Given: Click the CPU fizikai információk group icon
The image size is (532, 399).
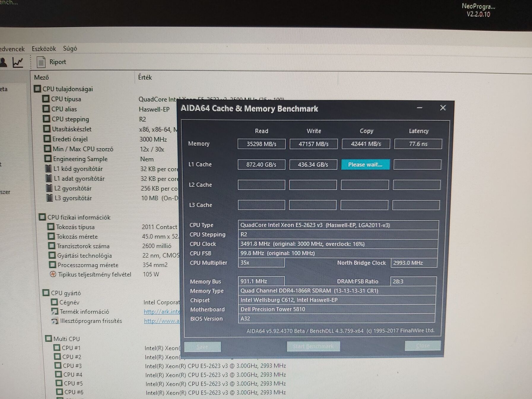Looking at the screenshot, I should tap(42, 217).
